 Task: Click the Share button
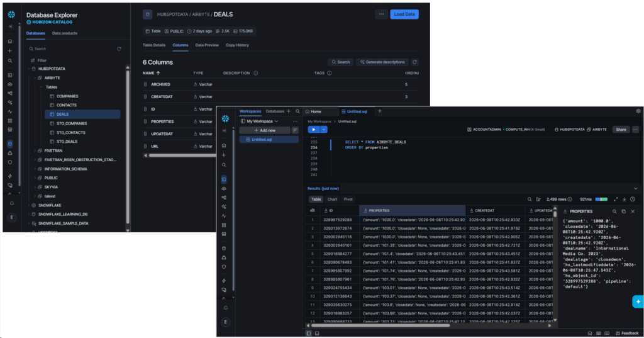[x=621, y=130]
